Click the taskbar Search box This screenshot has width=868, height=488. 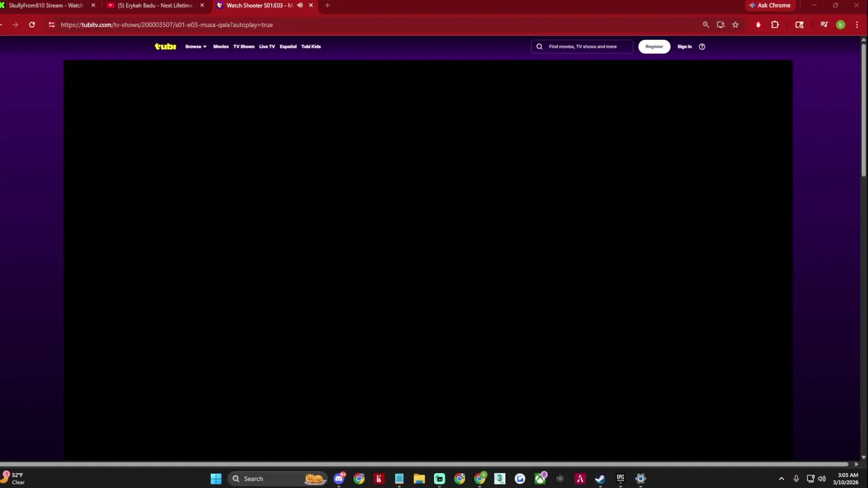tap(278, 479)
